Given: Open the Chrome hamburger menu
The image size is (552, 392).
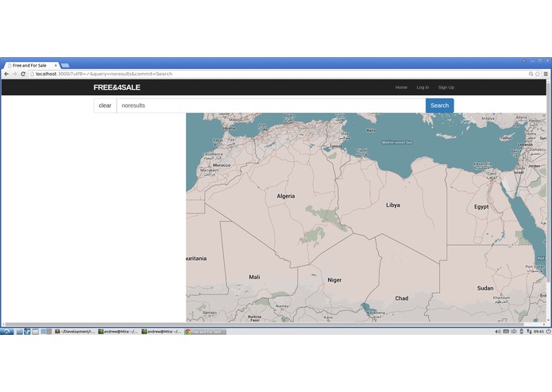Looking at the screenshot, I should (x=546, y=74).
